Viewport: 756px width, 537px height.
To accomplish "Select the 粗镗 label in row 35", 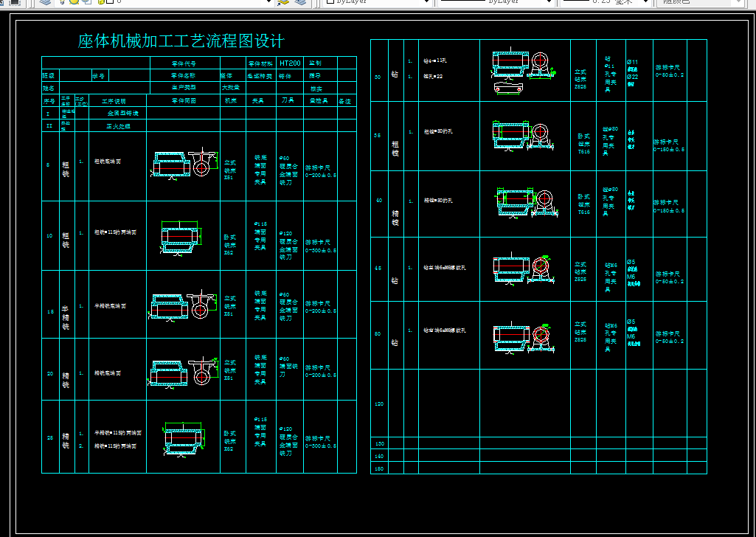I will coord(395,148).
